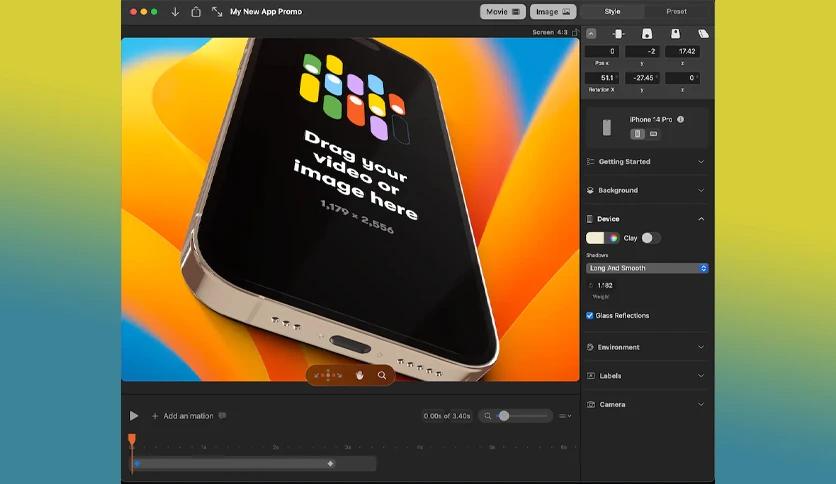Open the share icon in title bar

coord(196,11)
